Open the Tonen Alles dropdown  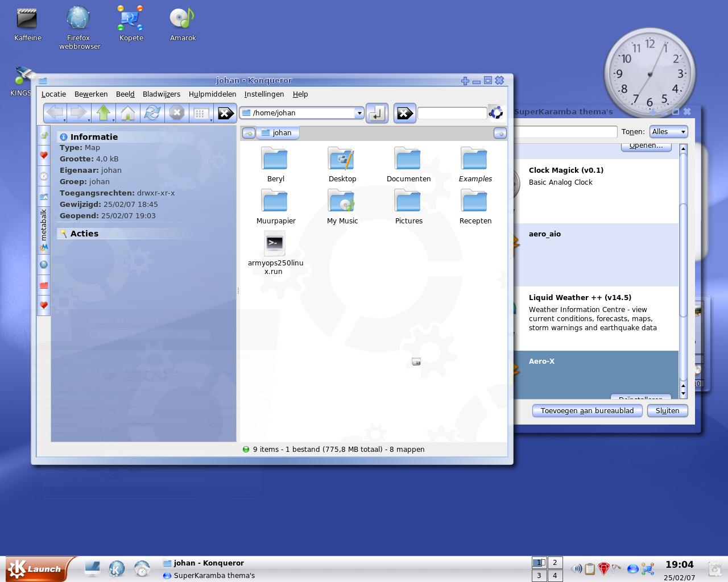point(668,131)
